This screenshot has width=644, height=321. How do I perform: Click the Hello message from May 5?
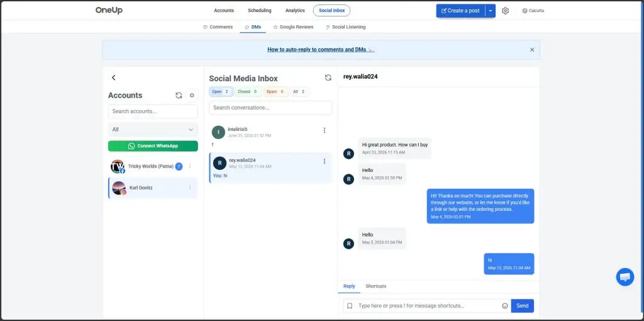point(382,239)
